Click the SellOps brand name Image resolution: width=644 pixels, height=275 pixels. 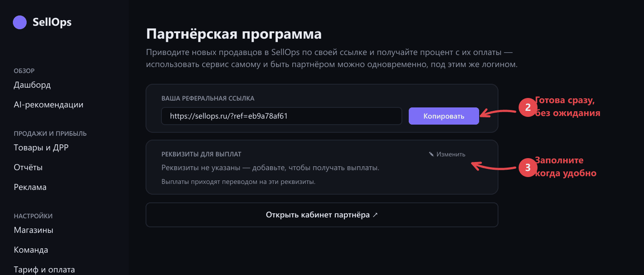click(x=52, y=22)
